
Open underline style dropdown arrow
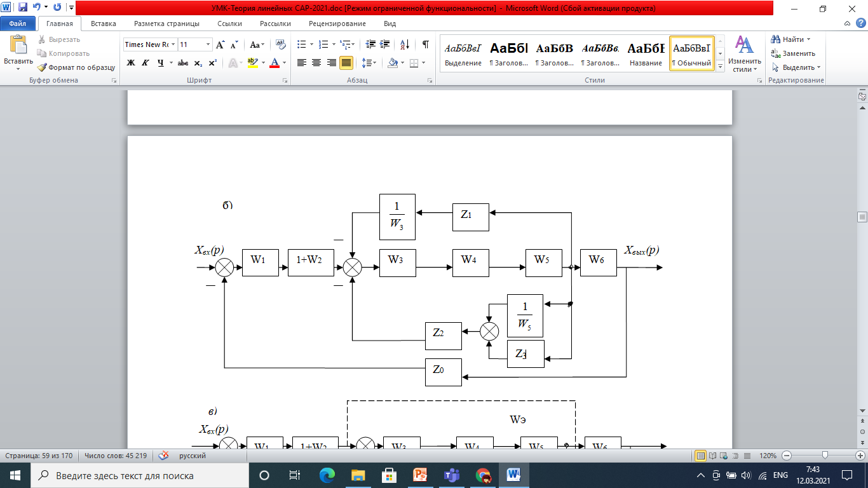[x=170, y=63]
